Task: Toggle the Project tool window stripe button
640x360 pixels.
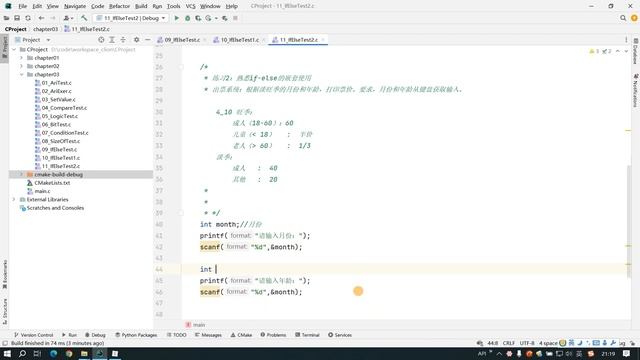Action: pyautogui.click(x=4, y=48)
